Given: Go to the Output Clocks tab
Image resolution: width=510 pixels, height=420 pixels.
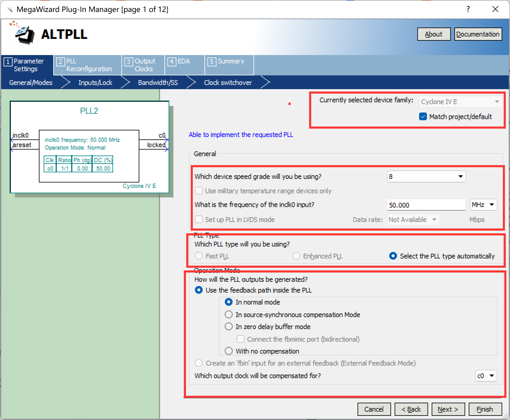Looking at the screenshot, I should point(143,65).
